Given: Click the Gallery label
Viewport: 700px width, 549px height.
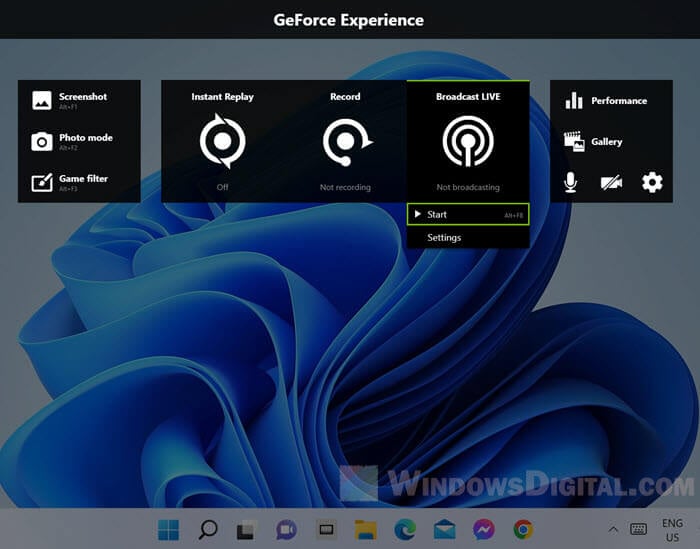Looking at the screenshot, I should [x=607, y=142].
